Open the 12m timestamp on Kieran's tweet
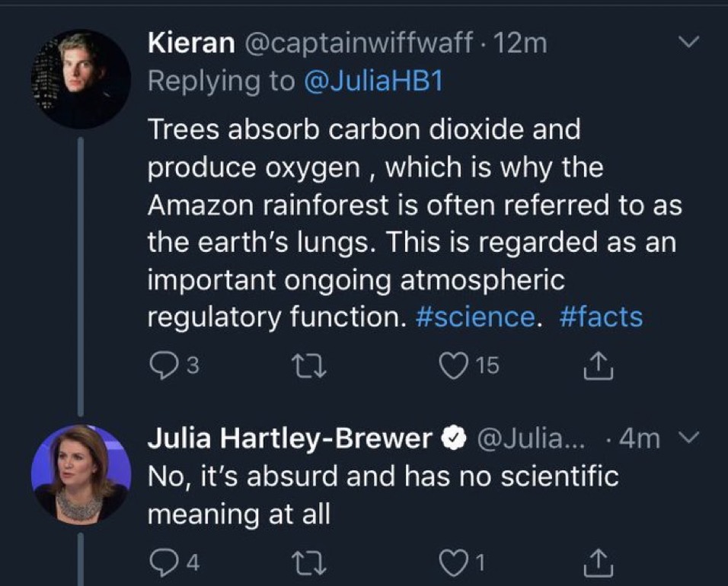The height and width of the screenshot is (586, 728). pyautogui.click(x=521, y=43)
